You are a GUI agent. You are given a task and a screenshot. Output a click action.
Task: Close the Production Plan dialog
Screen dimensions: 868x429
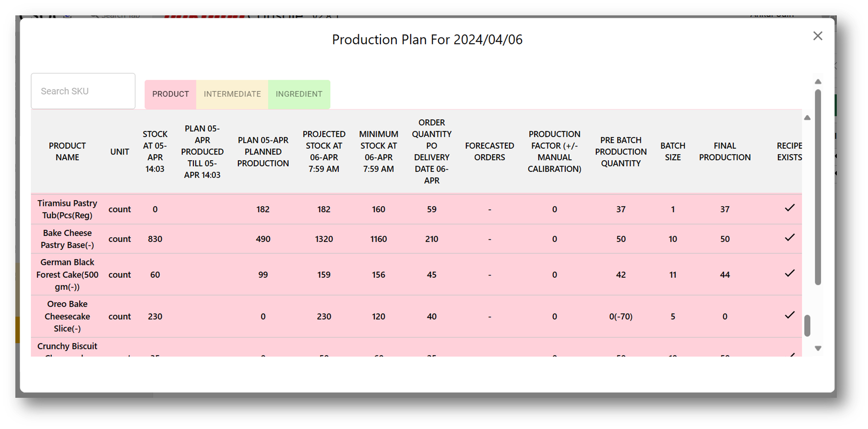tap(818, 36)
